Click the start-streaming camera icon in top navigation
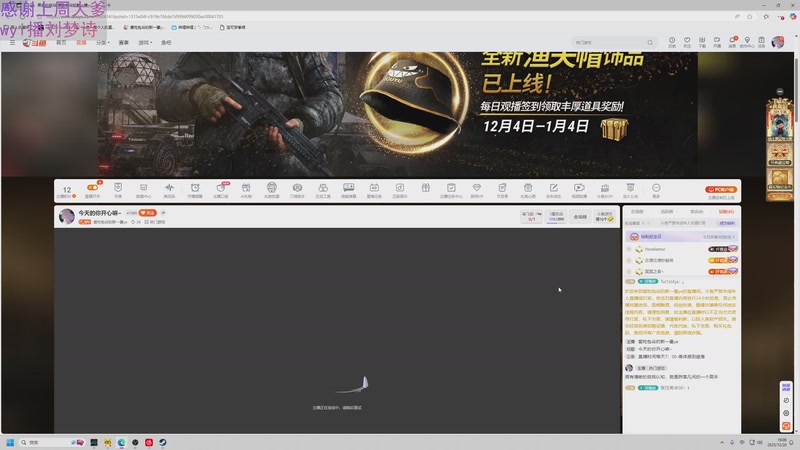The width and height of the screenshot is (800, 450). tap(717, 40)
